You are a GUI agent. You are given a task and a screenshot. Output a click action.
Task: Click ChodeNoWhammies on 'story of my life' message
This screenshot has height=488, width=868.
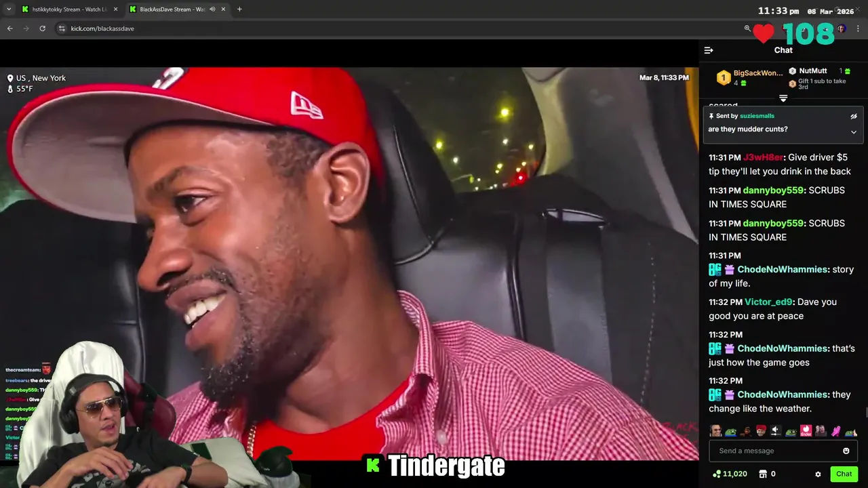783,269
